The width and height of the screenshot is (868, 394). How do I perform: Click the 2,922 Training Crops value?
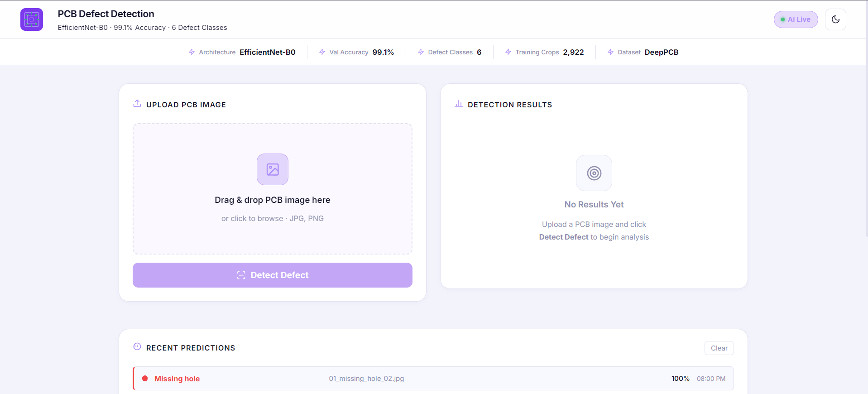click(573, 52)
